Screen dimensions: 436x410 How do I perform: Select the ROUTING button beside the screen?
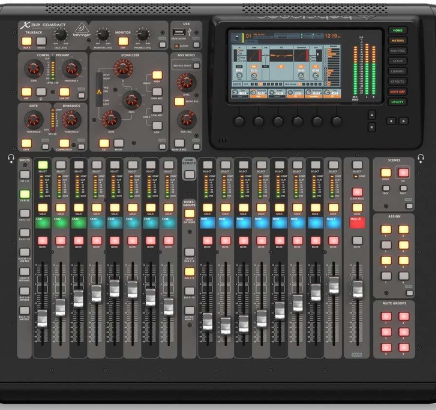[x=397, y=51]
